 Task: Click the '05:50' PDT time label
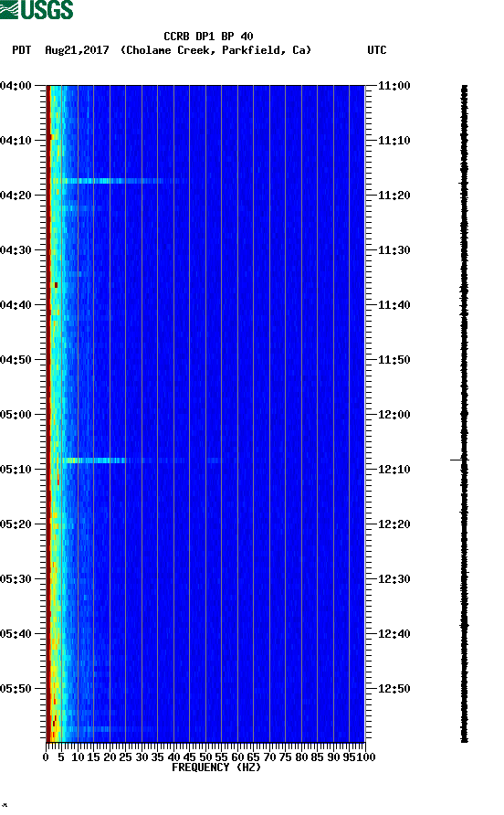coord(16,689)
